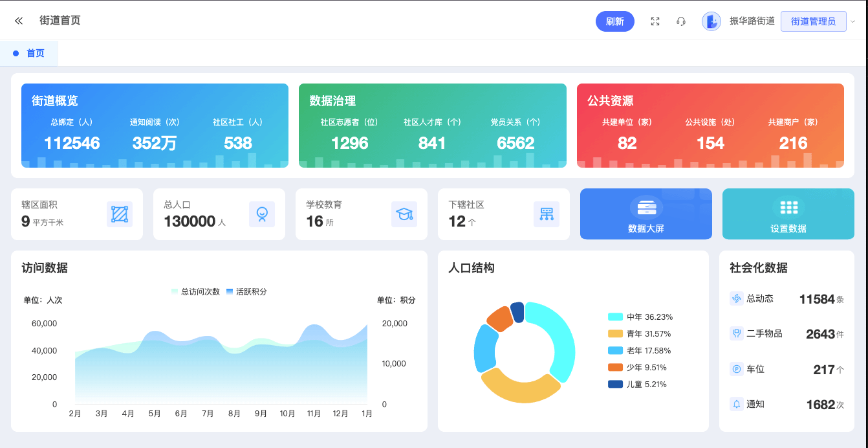Expand the dropdown arrow beside 街道管理员
The width and height of the screenshot is (868, 448).
coord(852,21)
